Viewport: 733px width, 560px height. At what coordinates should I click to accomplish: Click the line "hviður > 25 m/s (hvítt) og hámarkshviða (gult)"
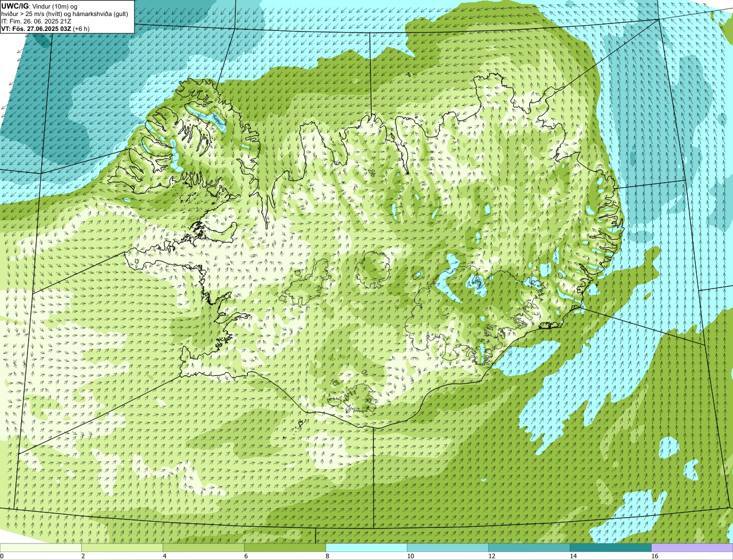[65, 14]
